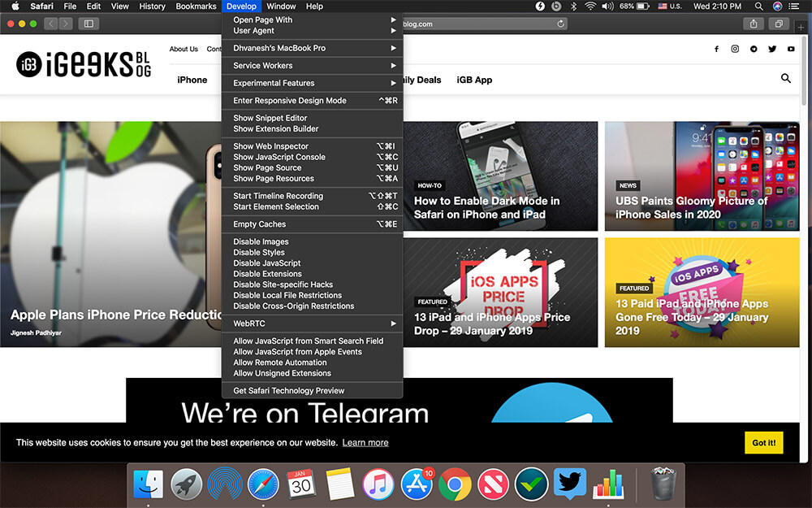This screenshot has width=812, height=508.
Task: Go back with Safari back arrow
Action: click(50, 24)
